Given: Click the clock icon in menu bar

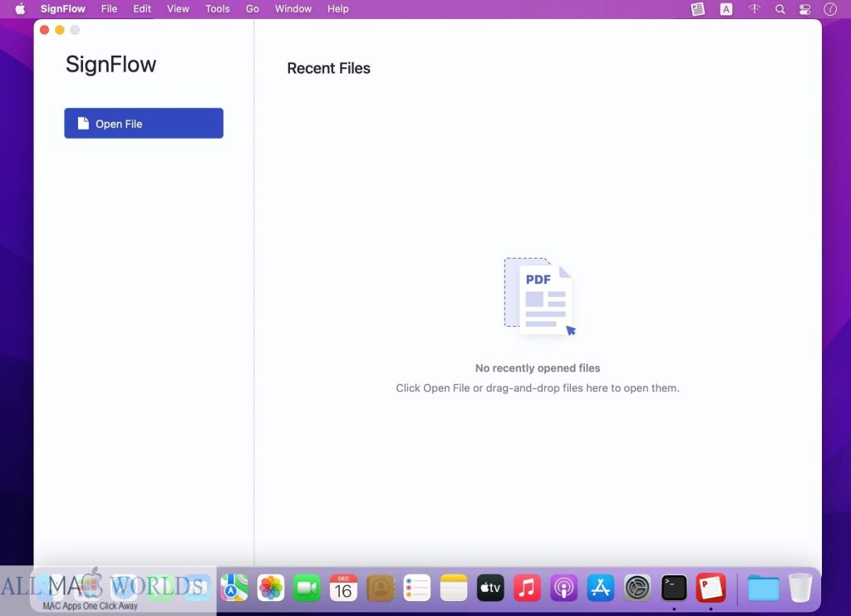Looking at the screenshot, I should coord(830,8).
